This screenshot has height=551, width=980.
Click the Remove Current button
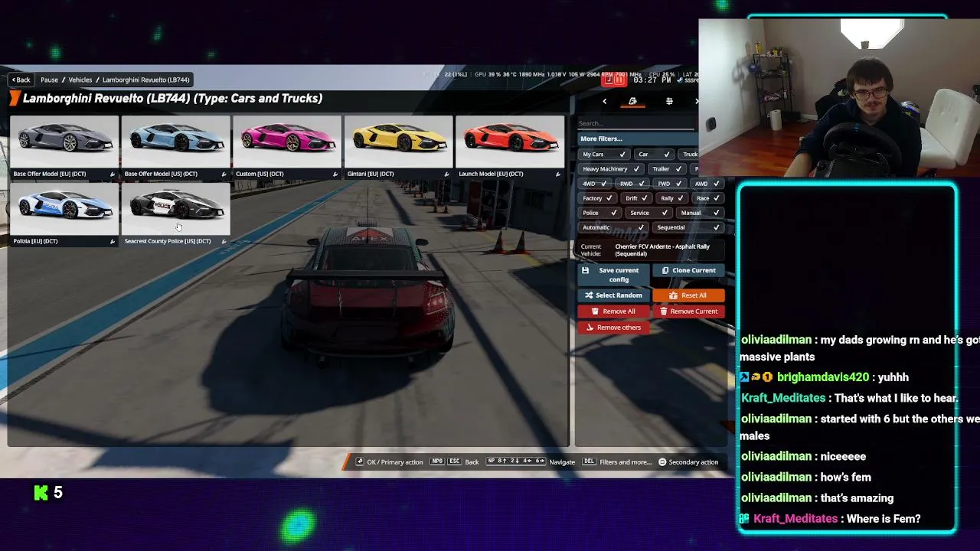[x=688, y=311]
